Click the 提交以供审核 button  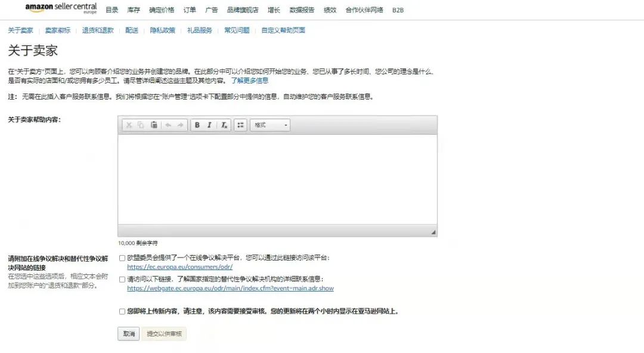(x=162, y=334)
